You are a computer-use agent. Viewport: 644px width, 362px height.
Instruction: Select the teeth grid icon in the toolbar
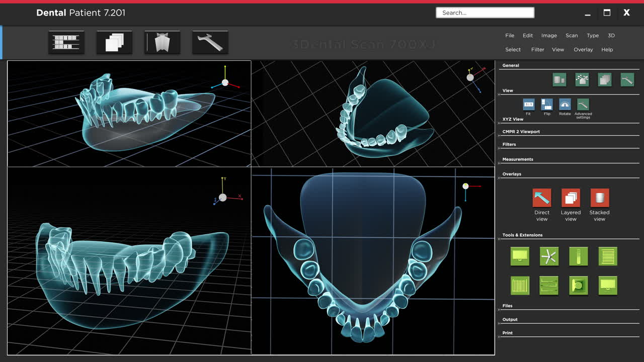66,42
